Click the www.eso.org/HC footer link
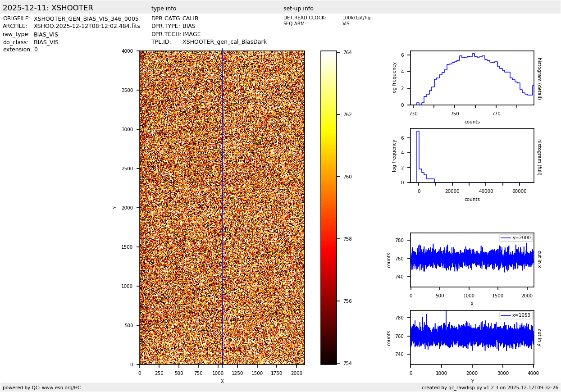This screenshot has height=392, width=561. point(61,387)
